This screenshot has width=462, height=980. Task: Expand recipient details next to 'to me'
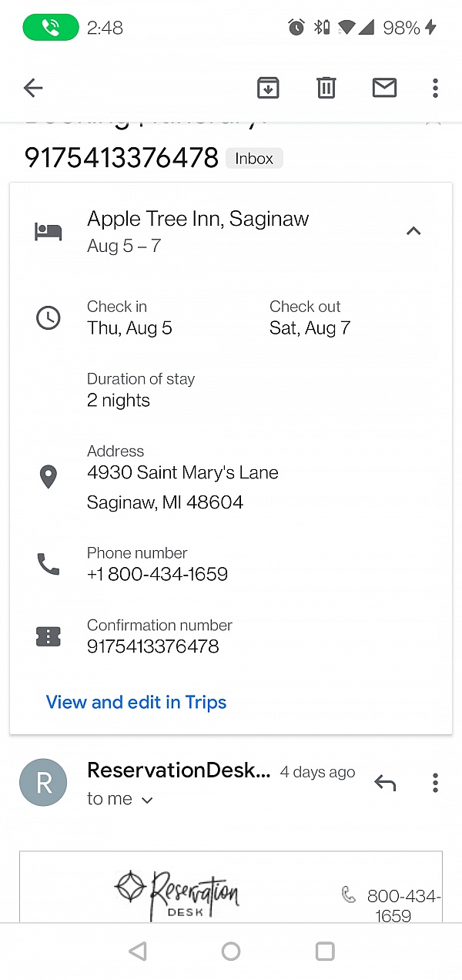(147, 800)
